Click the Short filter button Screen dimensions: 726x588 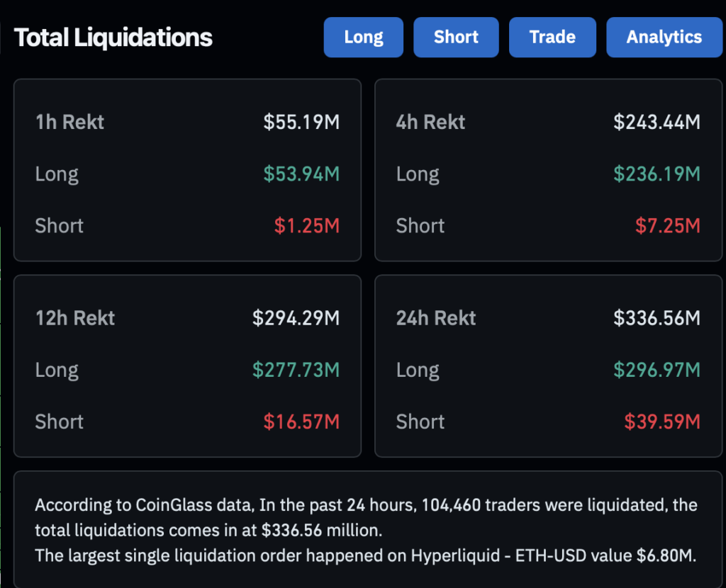[456, 37]
